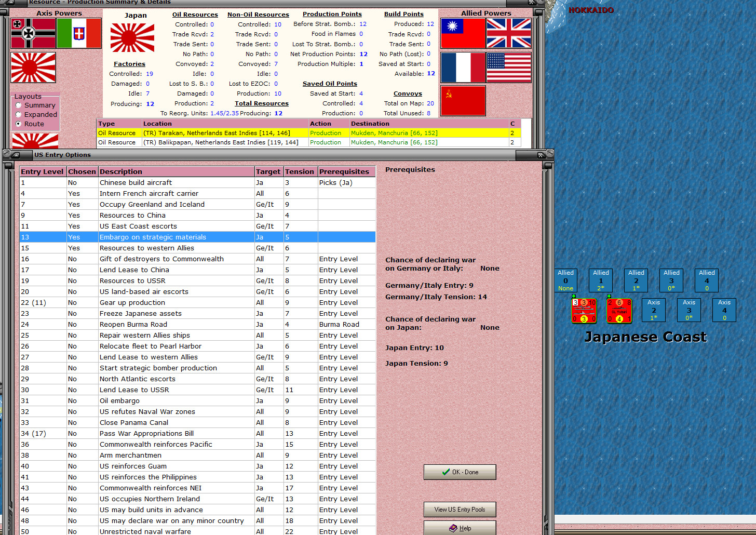Select 'Freeze Japanese assets' row

tap(197, 314)
